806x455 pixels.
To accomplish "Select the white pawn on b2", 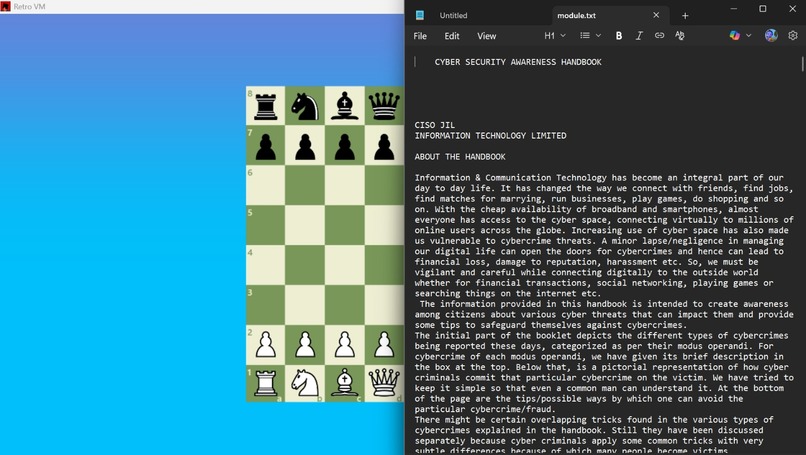I will tap(305, 344).
